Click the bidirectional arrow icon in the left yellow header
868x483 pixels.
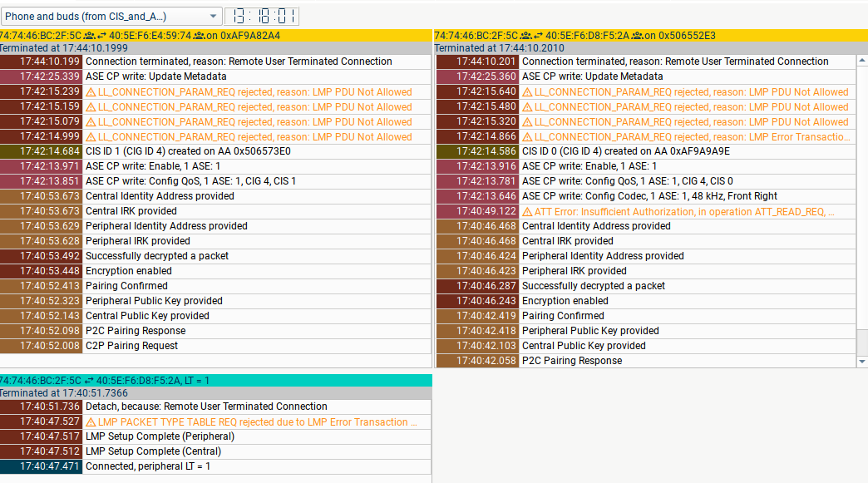tap(102, 37)
